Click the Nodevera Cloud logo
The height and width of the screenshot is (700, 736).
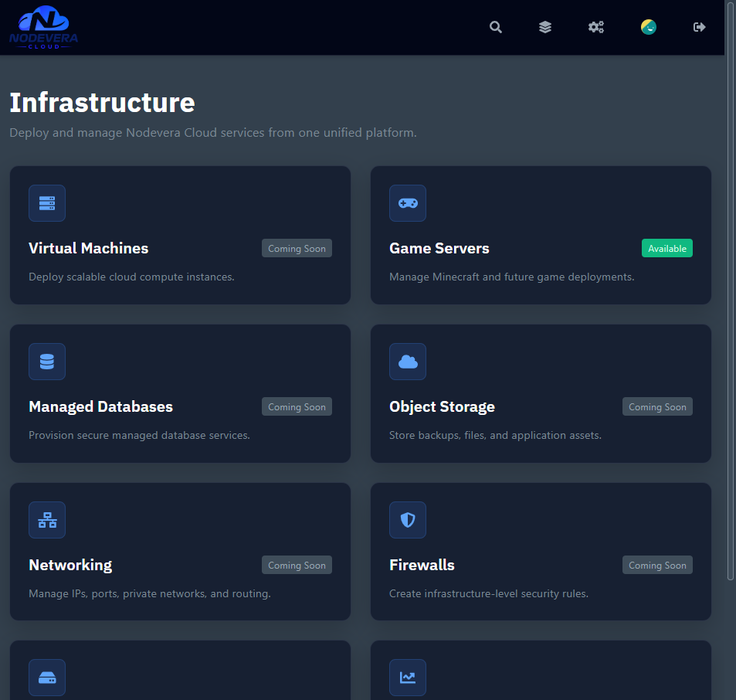pos(44,27)
